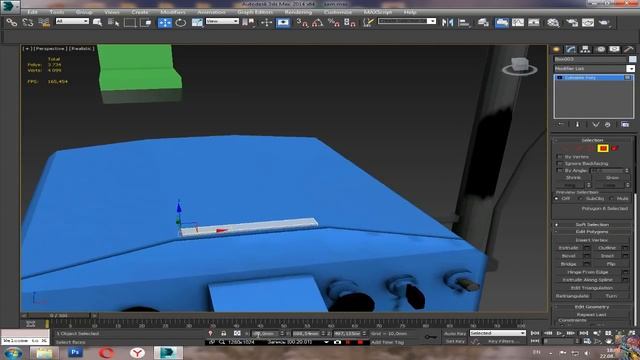Viewport: 640px width, 360px height.
Task: Collapse the Edit Geometry rollout
Action: [x=592, y=307]
